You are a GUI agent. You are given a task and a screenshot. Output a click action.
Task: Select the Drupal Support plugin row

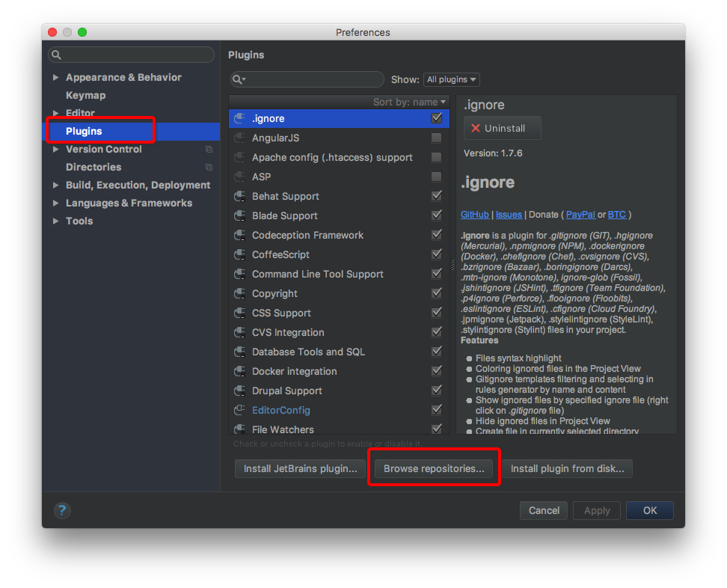(339, 391)
